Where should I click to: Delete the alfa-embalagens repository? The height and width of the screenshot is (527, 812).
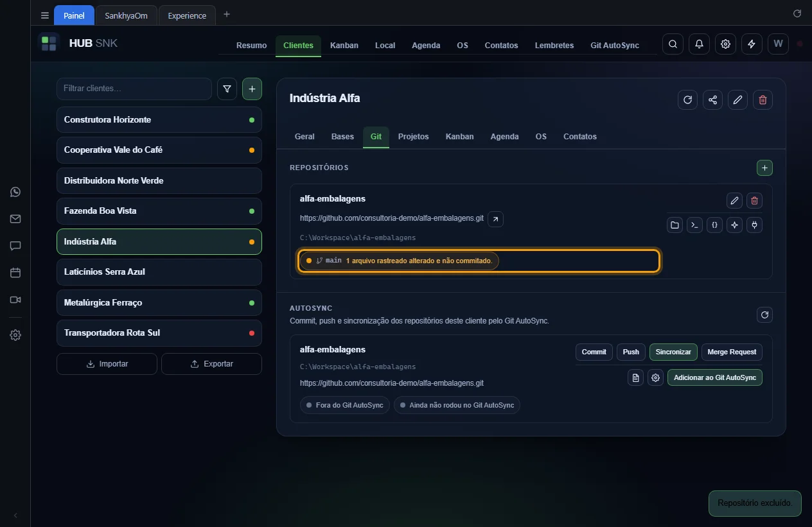[754, 201]
